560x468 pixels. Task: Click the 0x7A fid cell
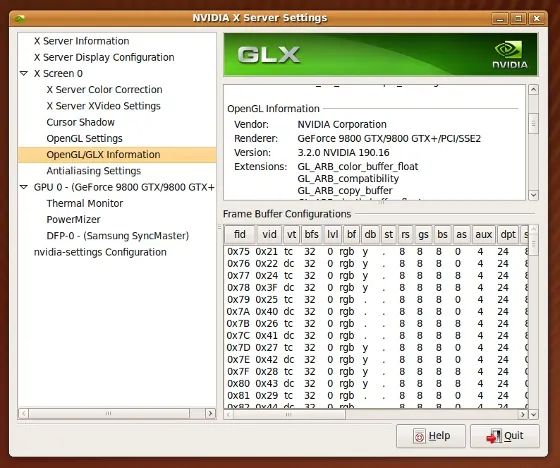[x=238, y=312]
